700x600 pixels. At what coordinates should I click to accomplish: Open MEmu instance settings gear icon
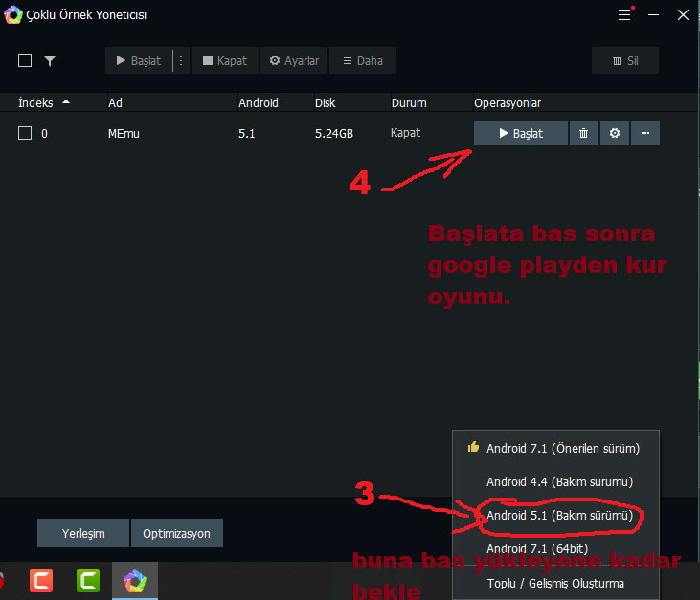614,133
